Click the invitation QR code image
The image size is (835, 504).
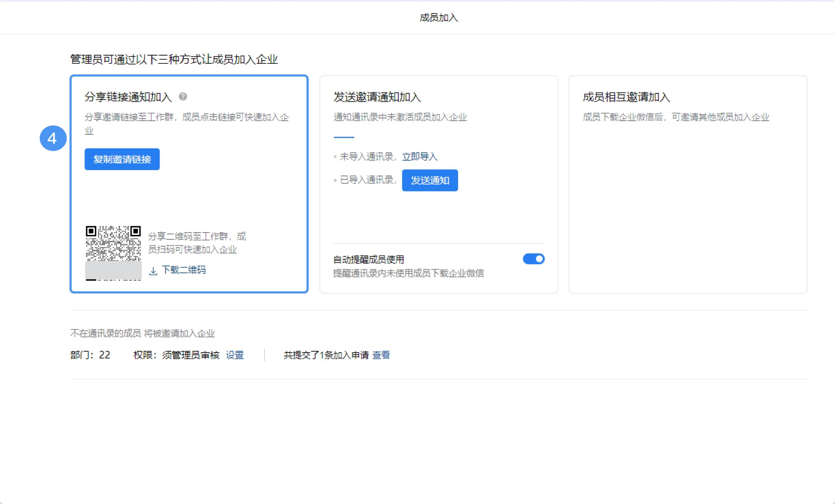(113, 253)
